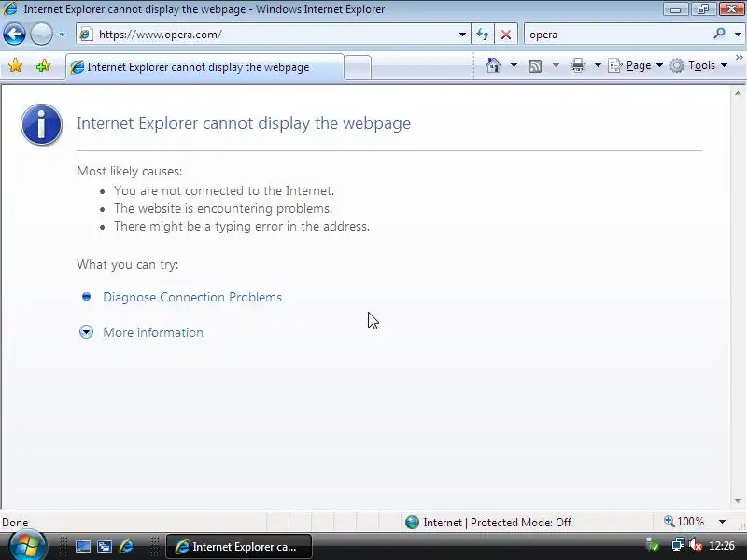Click the opera.com address bar
This screenshot has width=747, height=560.
[x=274, y=35]
